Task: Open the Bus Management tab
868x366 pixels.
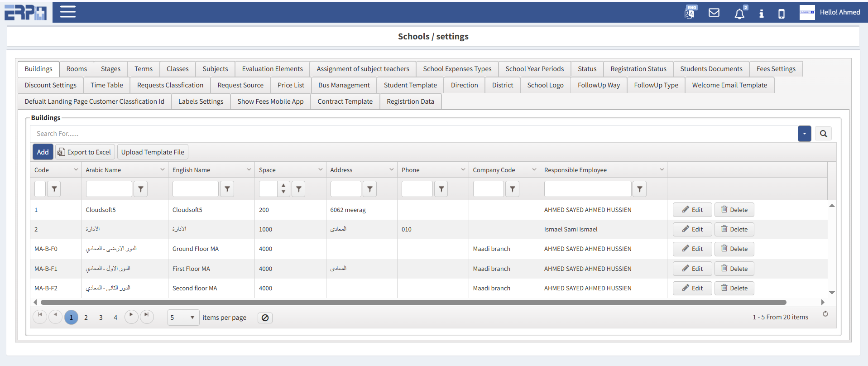Action: point(344,85)
